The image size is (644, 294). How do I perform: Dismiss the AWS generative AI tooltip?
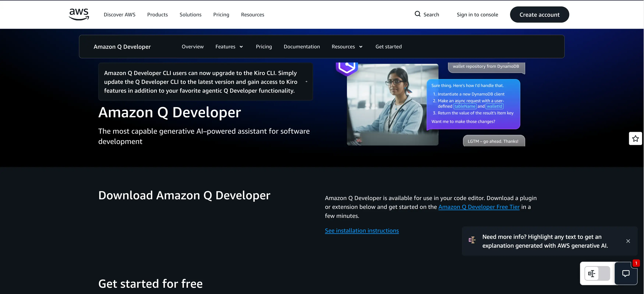(x=628, y=241)
